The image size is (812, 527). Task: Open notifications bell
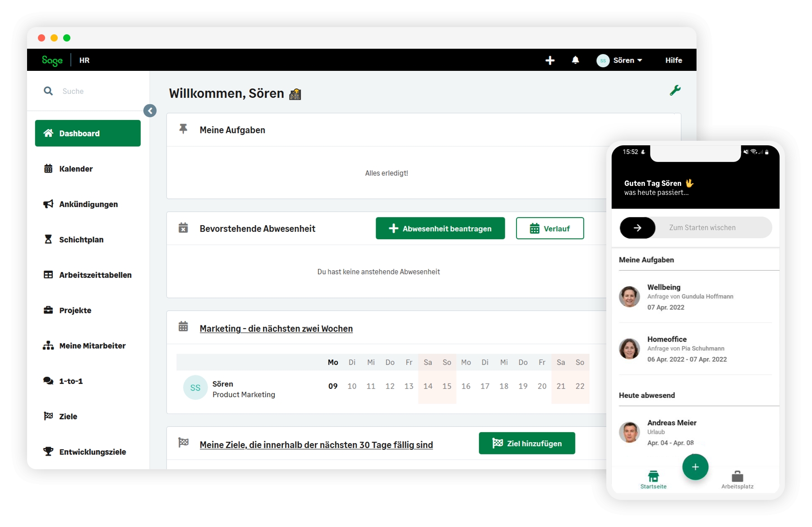575,60
